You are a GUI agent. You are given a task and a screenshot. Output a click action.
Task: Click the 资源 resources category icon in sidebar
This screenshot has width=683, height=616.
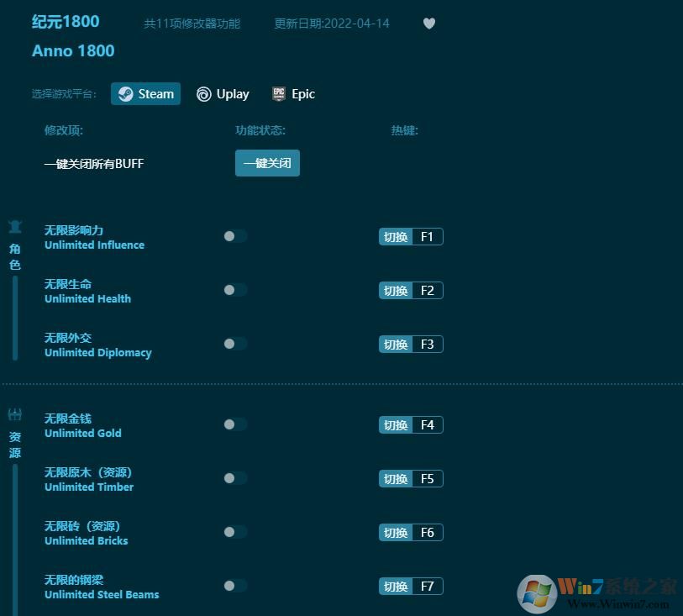point(14,413)
